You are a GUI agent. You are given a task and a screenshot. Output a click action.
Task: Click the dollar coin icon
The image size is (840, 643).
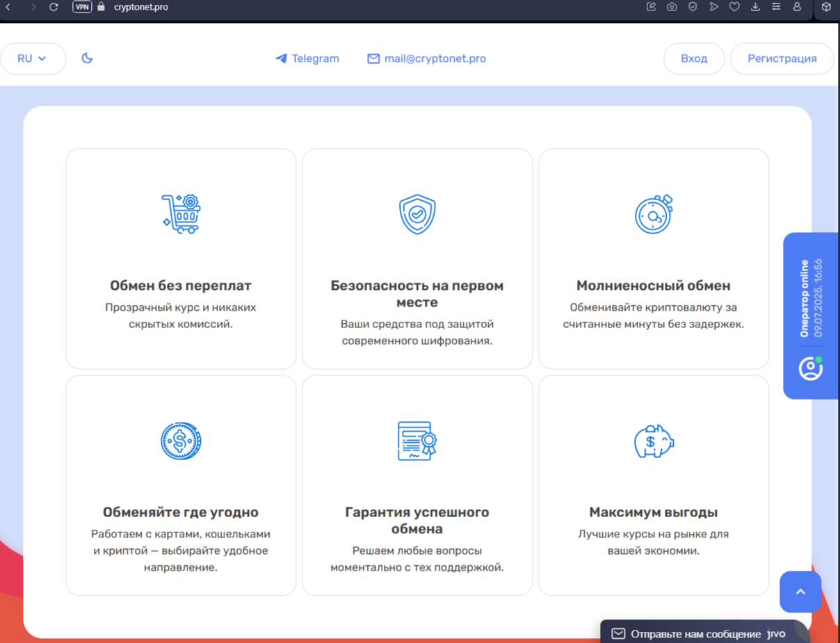point(181,441)
